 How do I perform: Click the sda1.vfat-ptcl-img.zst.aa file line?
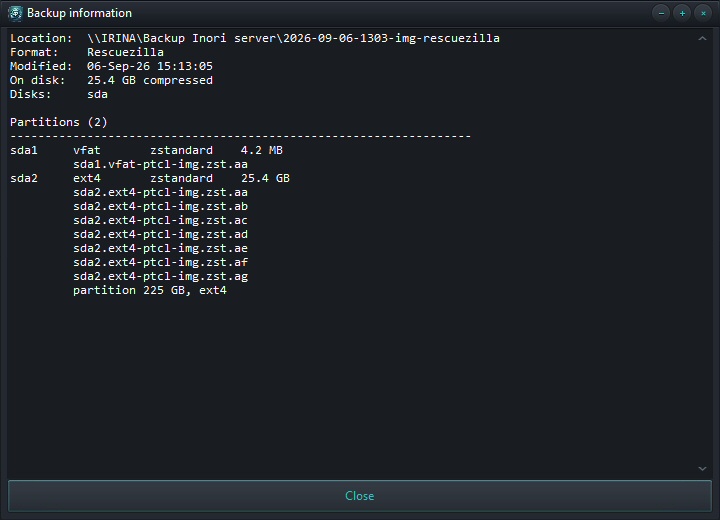(x=160, y=164)
